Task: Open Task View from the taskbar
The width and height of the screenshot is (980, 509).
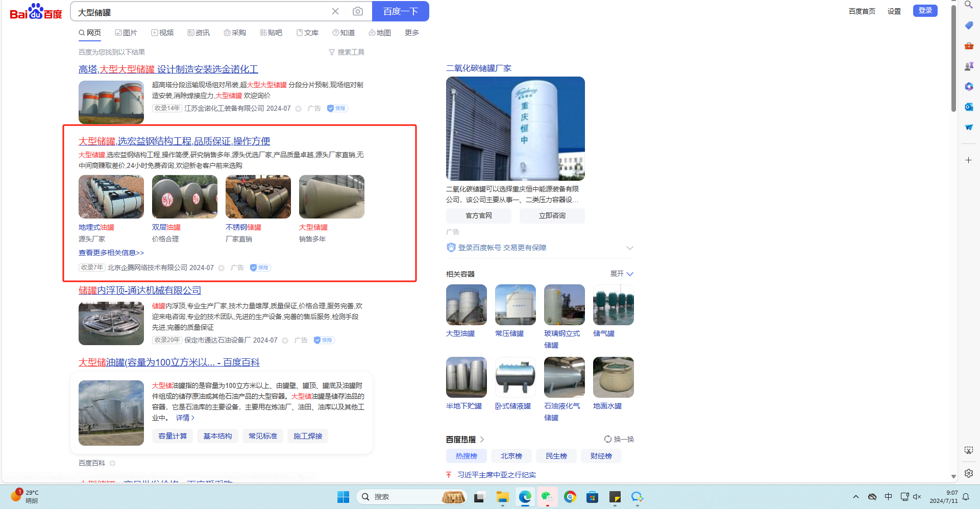Action: click(x=479, y=497)
